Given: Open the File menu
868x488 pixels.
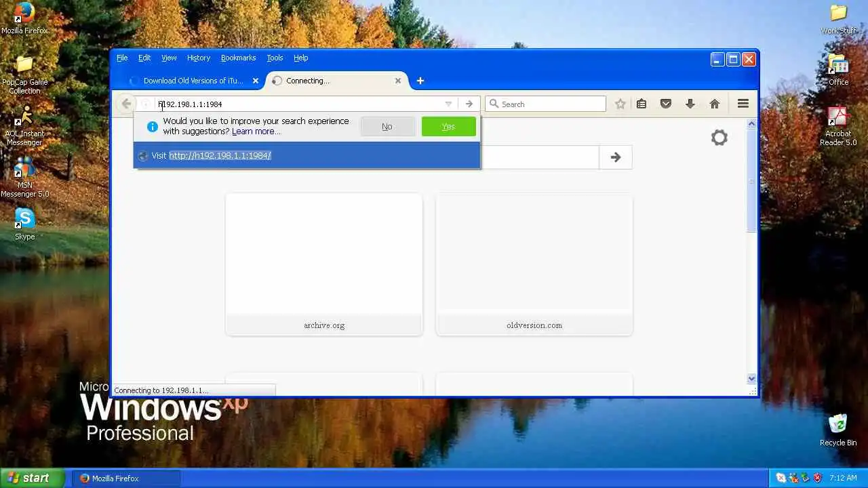Looking at the screenshot, I should (x=122, y=58).
